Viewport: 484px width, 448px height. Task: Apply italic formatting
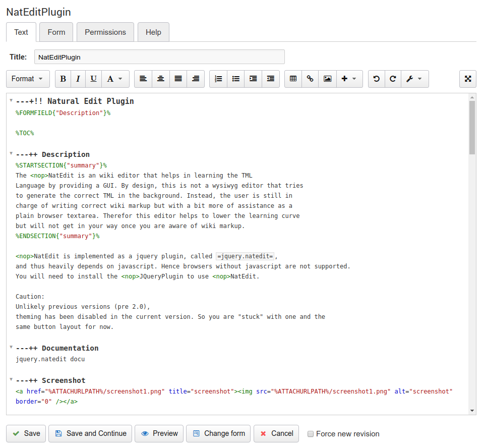pyautogui.click(x=78, y=79)
